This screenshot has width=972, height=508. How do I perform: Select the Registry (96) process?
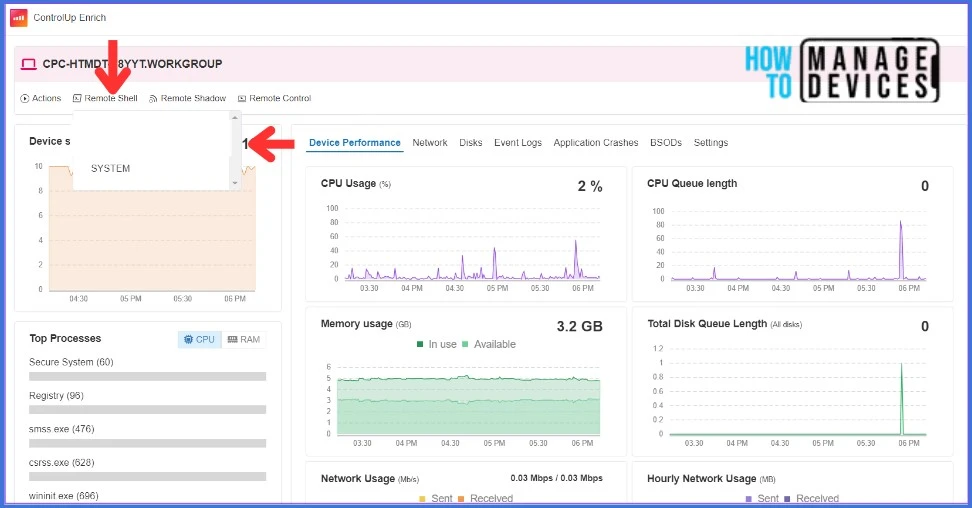pyautogui.click(x=56, y=396)
